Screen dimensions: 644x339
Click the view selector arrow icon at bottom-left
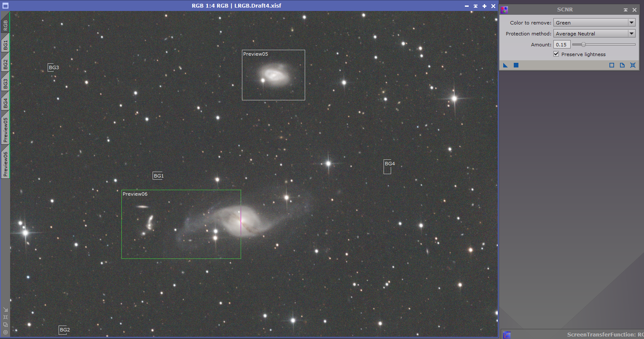(5, 309)
